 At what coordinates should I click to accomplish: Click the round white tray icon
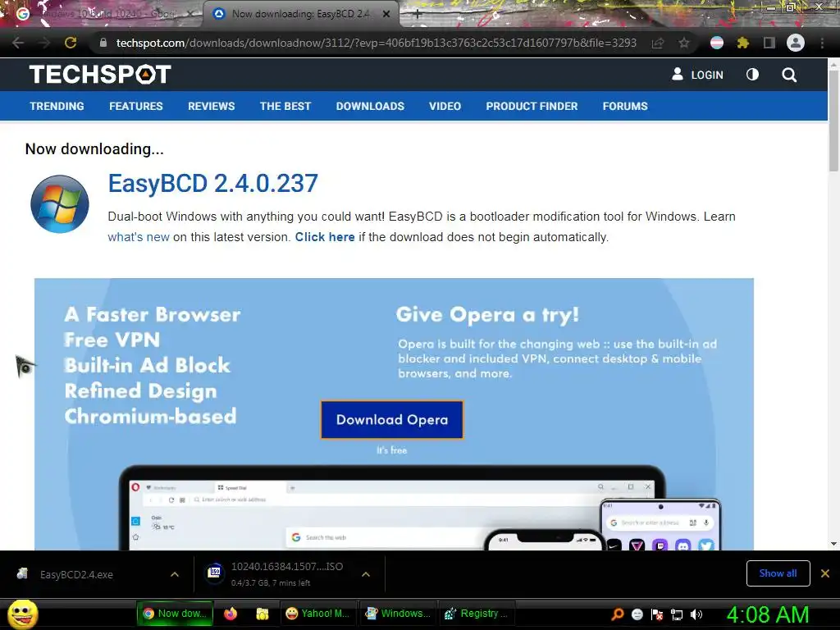pos(637,614)
